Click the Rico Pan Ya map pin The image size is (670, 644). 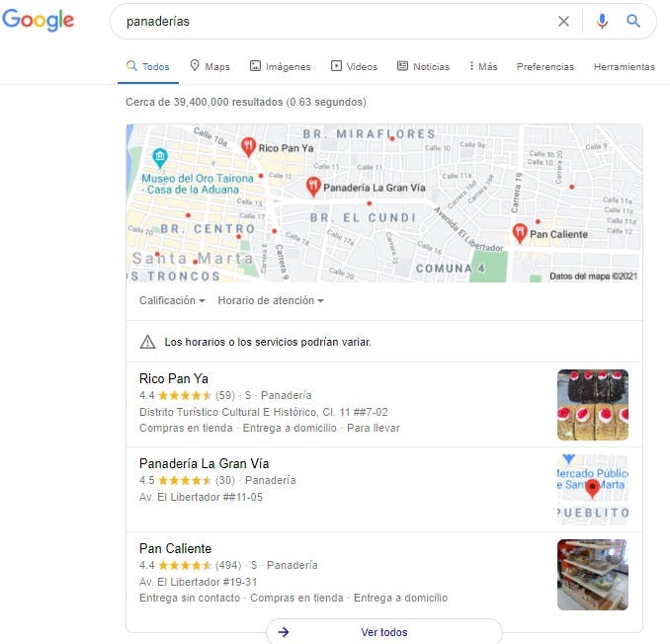coord(248,146)
